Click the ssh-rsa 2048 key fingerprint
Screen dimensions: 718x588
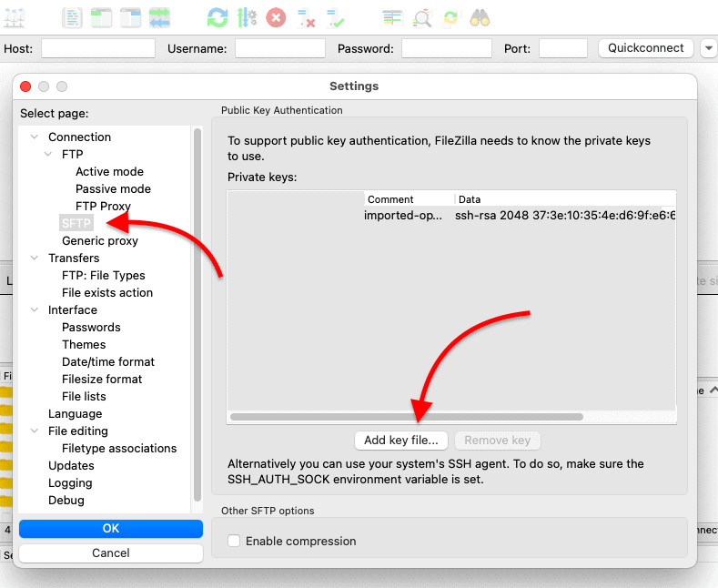(x=565, y=215)
